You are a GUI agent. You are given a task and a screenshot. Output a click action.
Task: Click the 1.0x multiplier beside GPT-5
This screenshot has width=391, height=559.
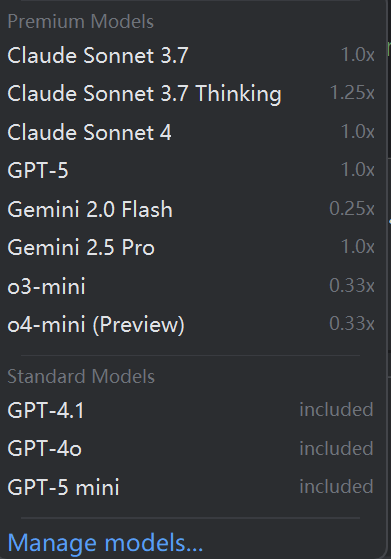[358, 169]
